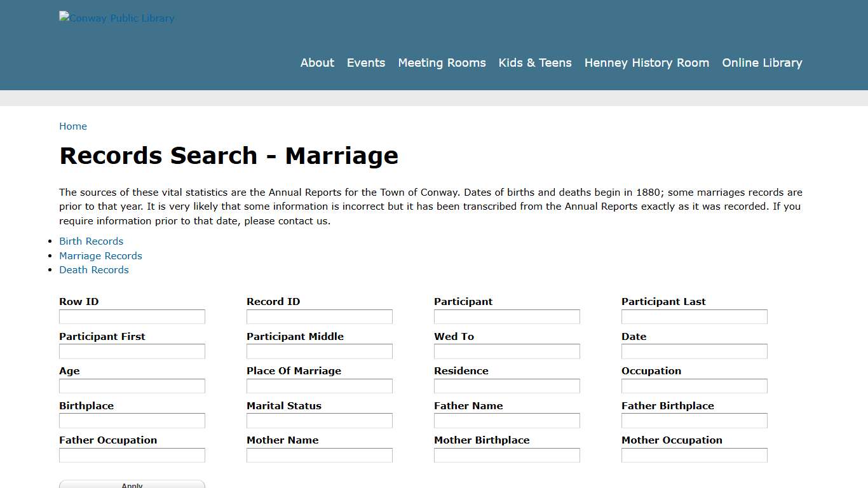Click the Wed To input box
This screenshot has width=868, height=488.
(x=506, y=351)
